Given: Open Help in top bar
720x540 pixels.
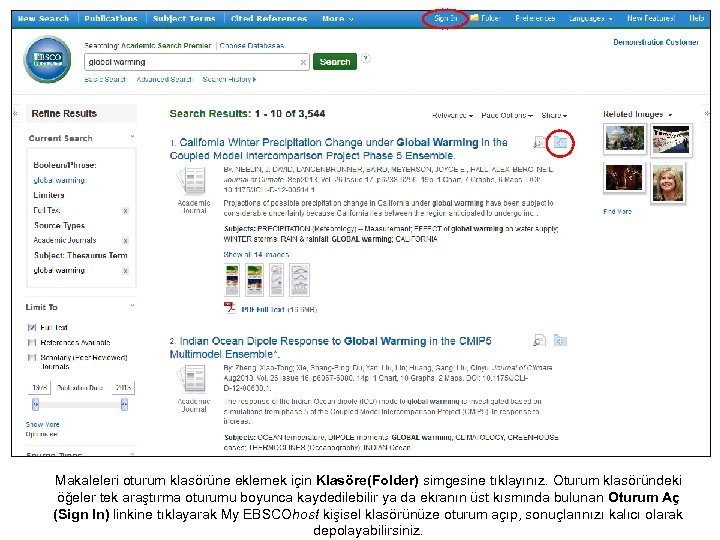Looking at the screenshot, I should point(697,18).
